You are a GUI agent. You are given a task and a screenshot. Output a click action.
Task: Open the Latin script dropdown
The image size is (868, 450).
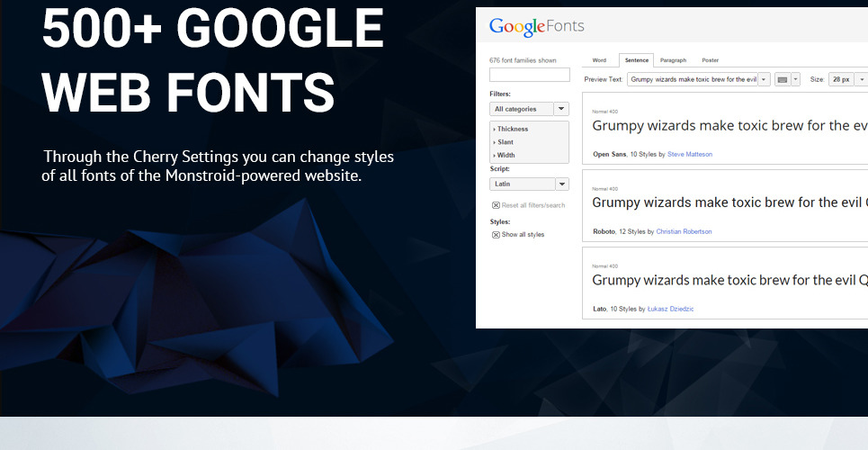[529, 184]
